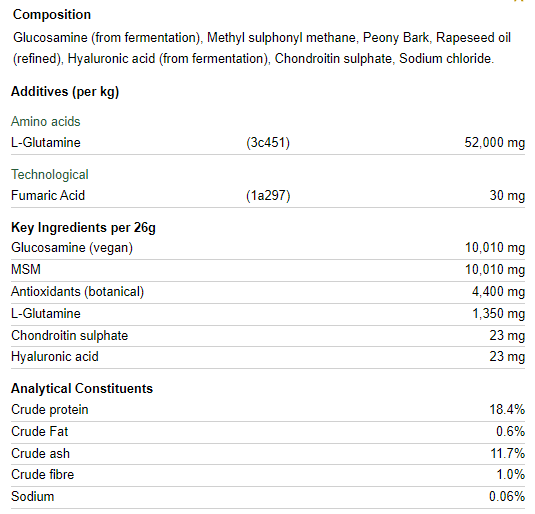535x514 pixels.
Task: Click the Technological category label
Action: (49, 174)
